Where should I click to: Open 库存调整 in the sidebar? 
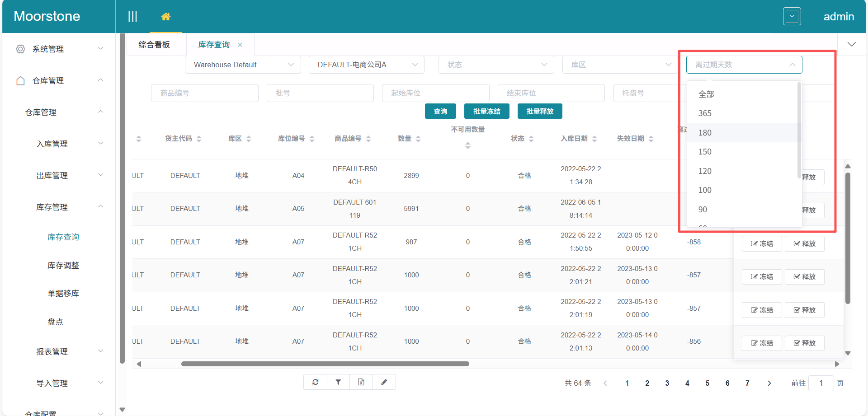(63, 265)
